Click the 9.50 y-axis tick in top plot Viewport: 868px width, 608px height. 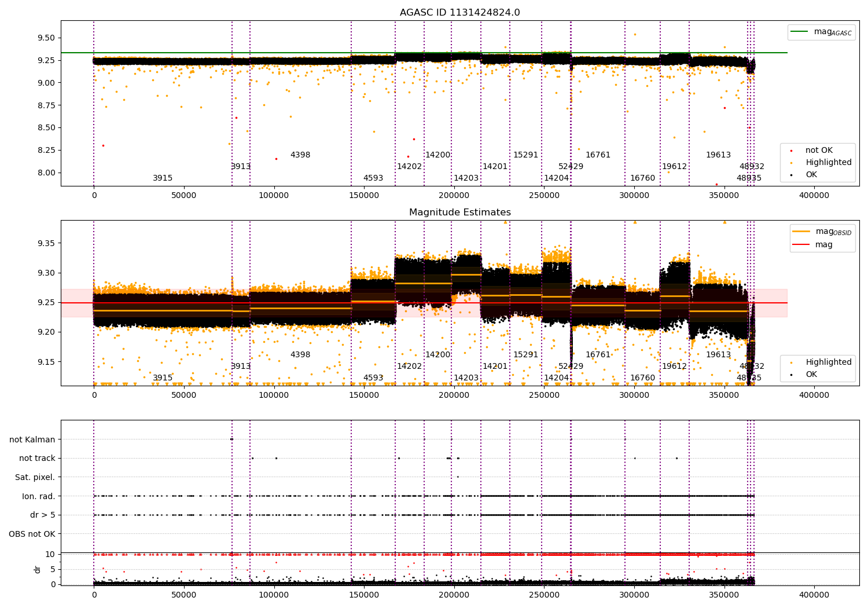tap(46, 38)
